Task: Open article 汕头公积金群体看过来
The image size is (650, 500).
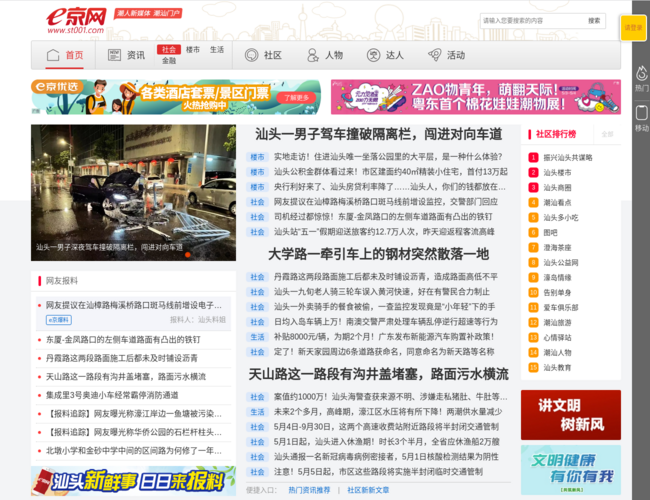Action: 390,172
